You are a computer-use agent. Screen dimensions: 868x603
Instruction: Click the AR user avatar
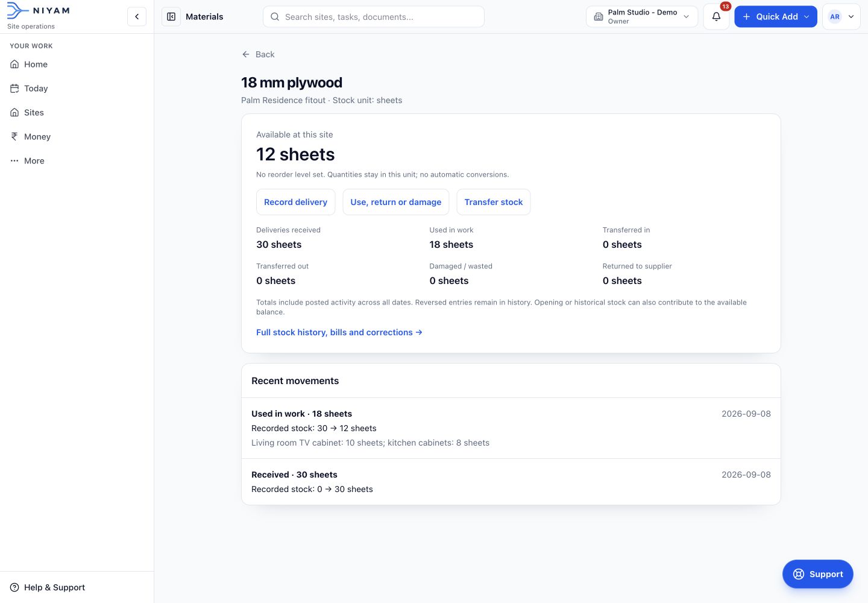pyautogui.click(x=835, y=17)
